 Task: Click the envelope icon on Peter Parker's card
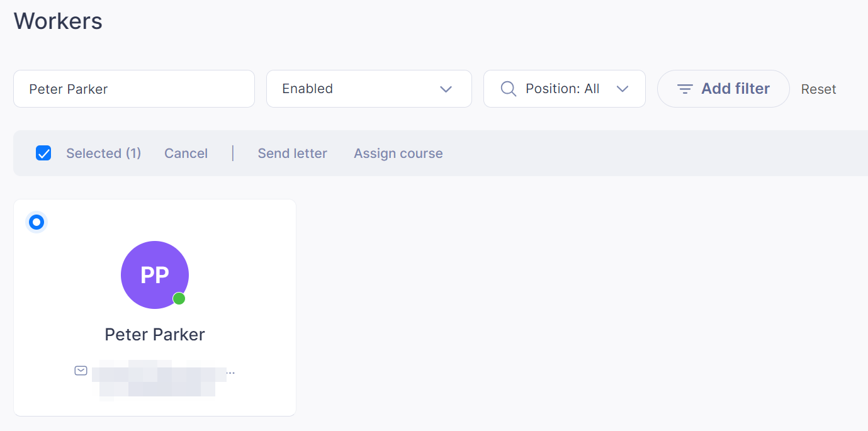pos(81,371)
